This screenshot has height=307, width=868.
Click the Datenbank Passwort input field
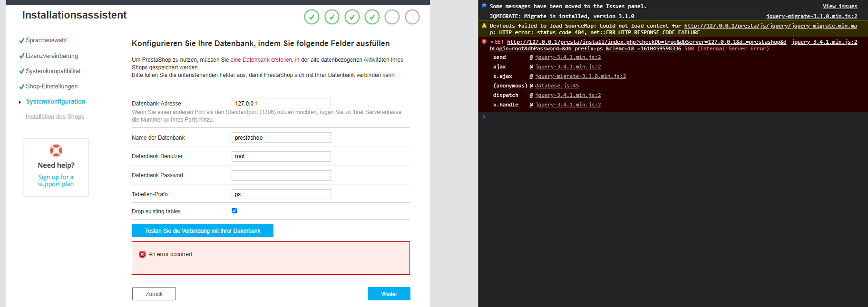(x=281, y=175)
